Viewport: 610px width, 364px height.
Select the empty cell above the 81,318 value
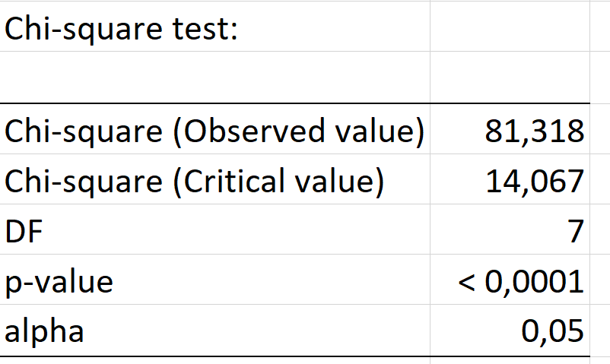(x=510, y=77)
